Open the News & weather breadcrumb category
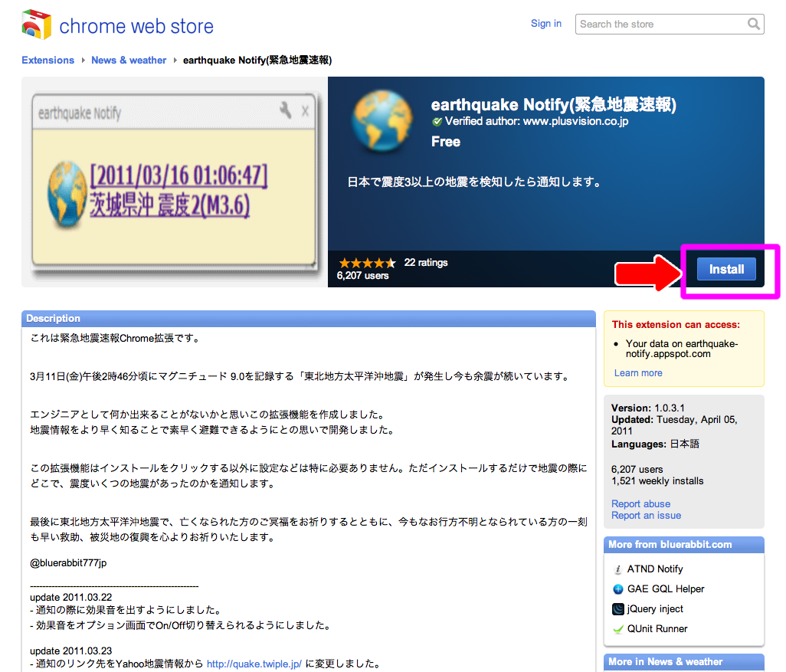The image size is (786, 672). (129, 61)
